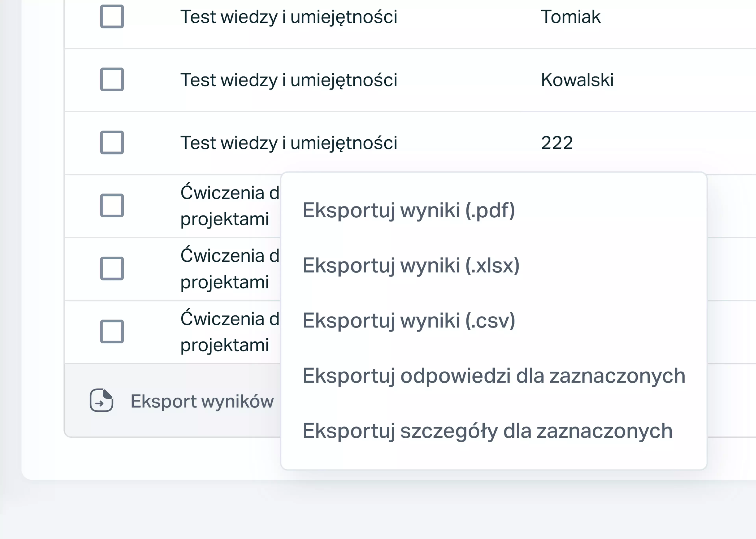
Task: Select the checkbox for the 222 row
Action: [x=112, y=142]
